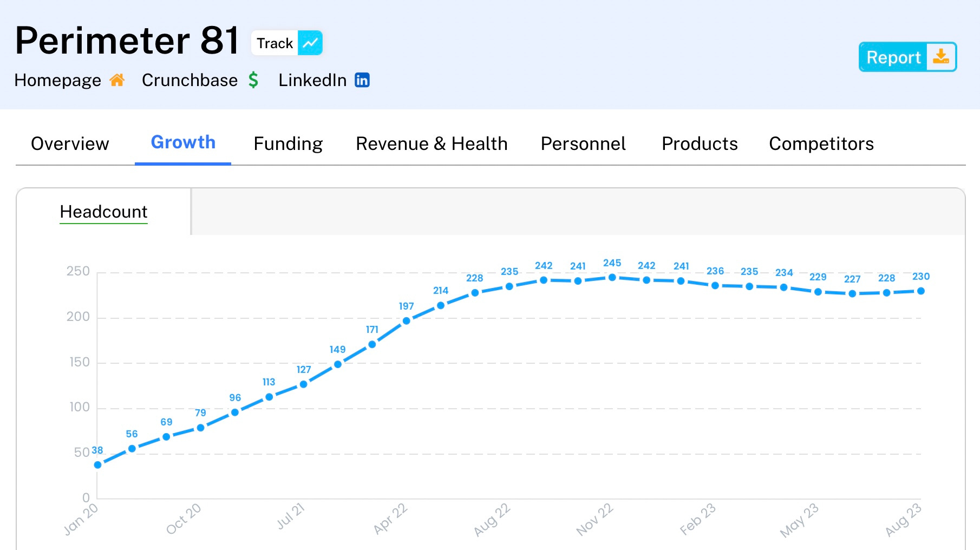980x550 pixels.
Task: Click the data point labeled 79
Action: point(201,428)
